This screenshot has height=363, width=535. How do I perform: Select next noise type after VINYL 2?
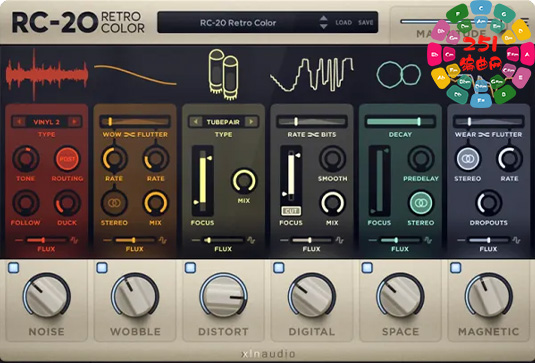click(74, 121)
